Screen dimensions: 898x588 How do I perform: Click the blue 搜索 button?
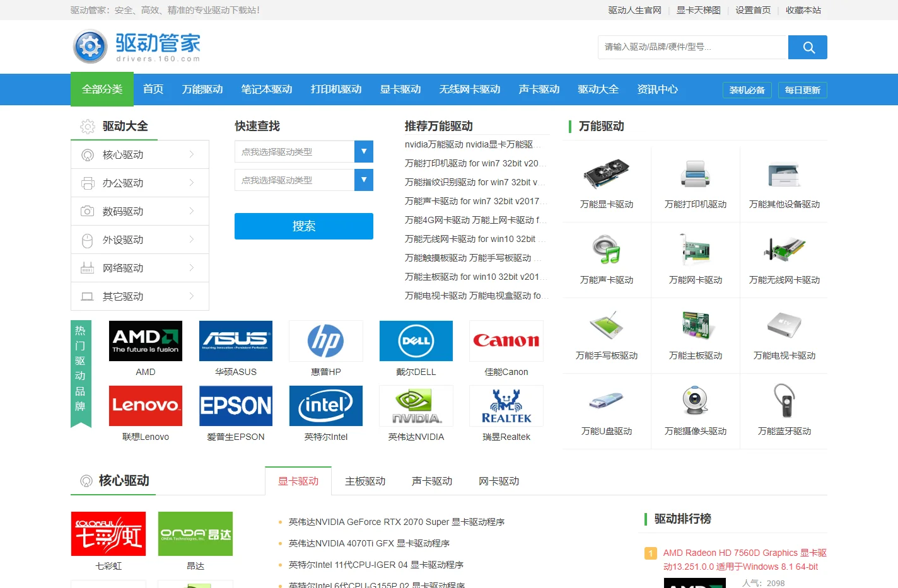pos(304,226)
